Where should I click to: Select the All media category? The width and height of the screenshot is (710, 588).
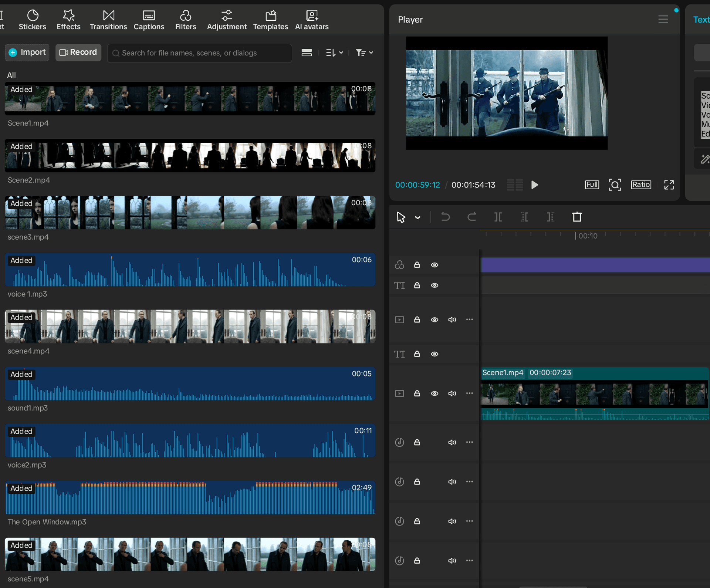pyautogui.click(x=11, y=75)
